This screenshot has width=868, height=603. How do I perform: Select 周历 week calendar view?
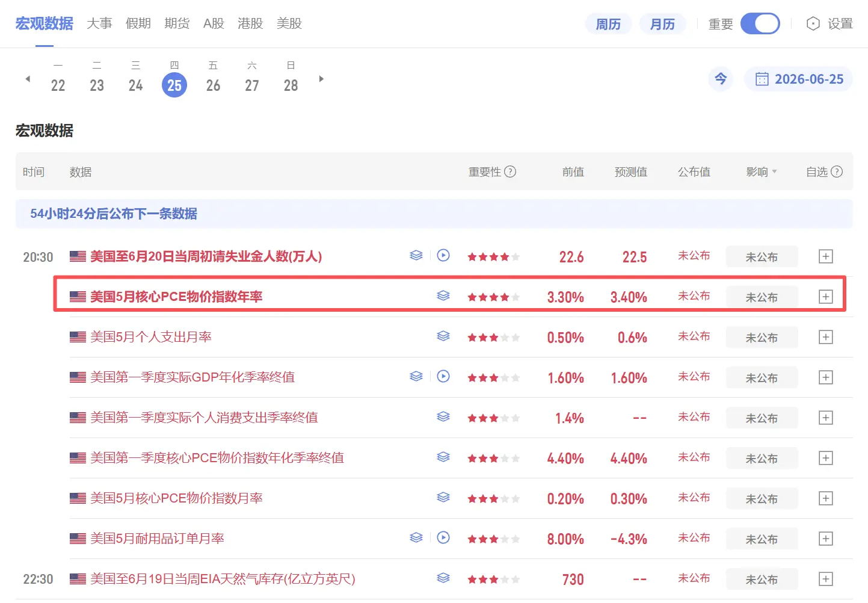point(608,24)
